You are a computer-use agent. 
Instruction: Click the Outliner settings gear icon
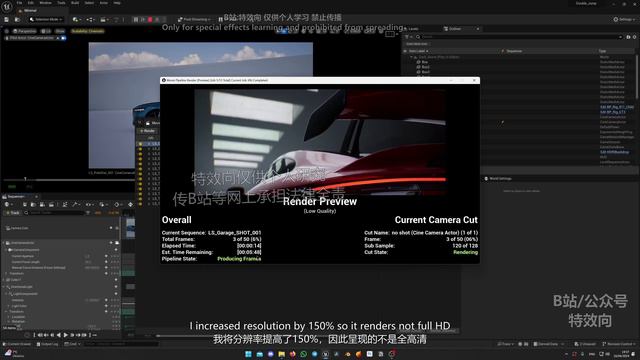[x=634, y=37]
